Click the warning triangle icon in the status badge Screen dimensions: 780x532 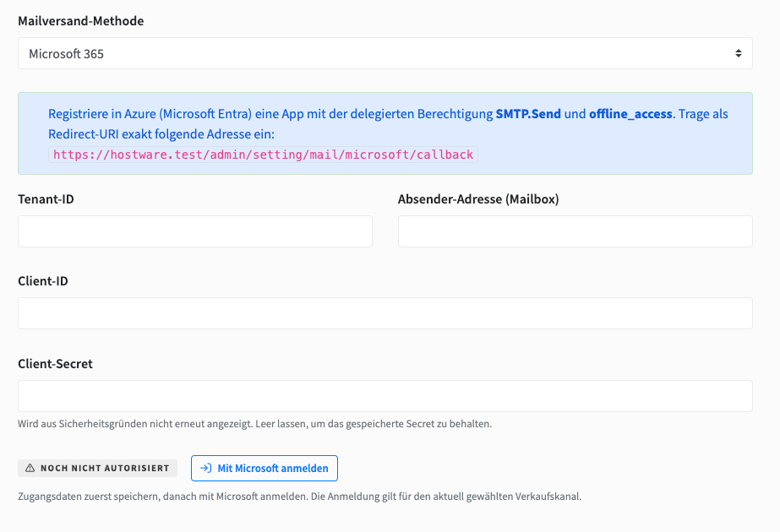point(30,468)
